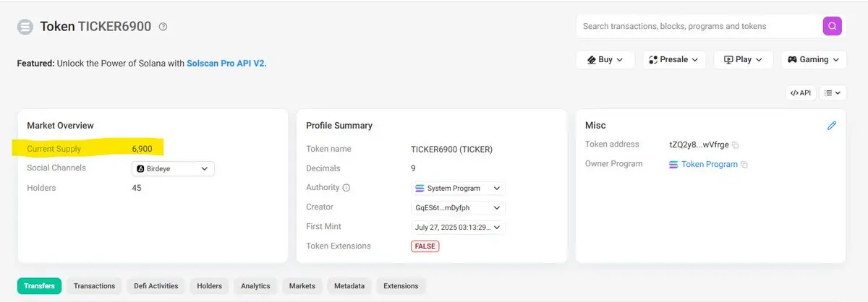The width and height of the screenshot is (868, 302).
Task: Click the purple search magnifier icon
Action: point(833,26)
